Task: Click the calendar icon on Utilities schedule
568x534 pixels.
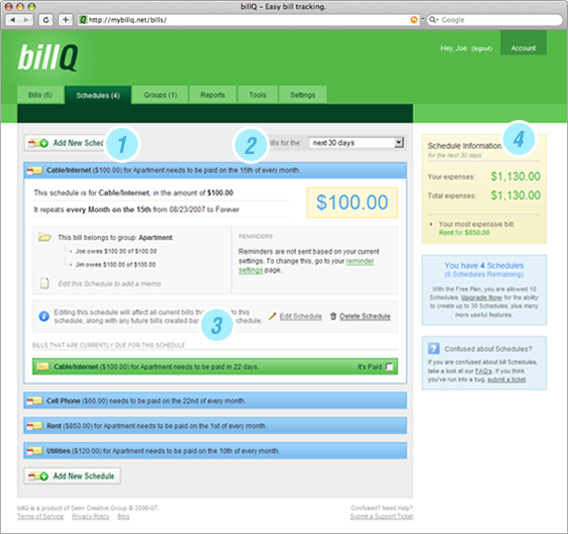Action: click(x=35, y=451)
